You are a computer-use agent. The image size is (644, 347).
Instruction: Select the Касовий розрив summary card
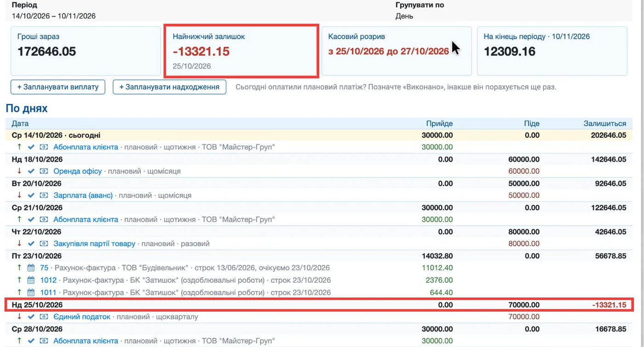[x=397, y=51]
